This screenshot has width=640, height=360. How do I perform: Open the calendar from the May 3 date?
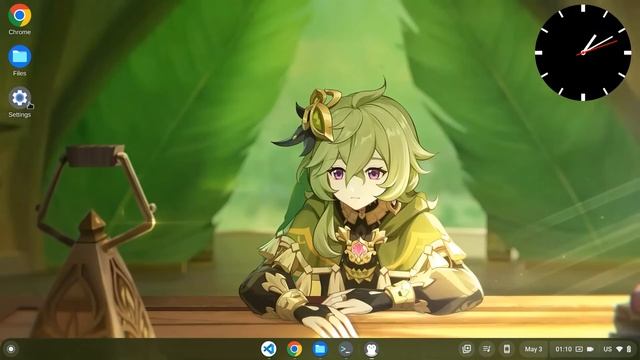pyautogui.click(x=533, y=349)
